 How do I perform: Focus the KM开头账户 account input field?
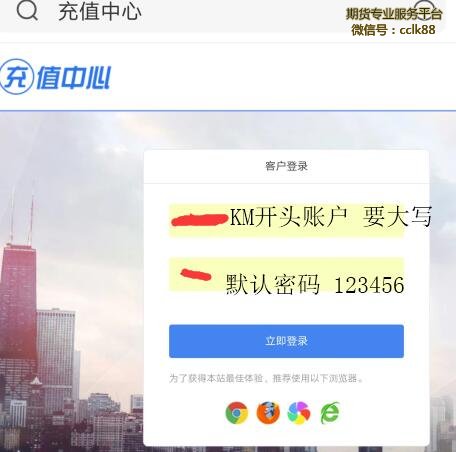286,220
